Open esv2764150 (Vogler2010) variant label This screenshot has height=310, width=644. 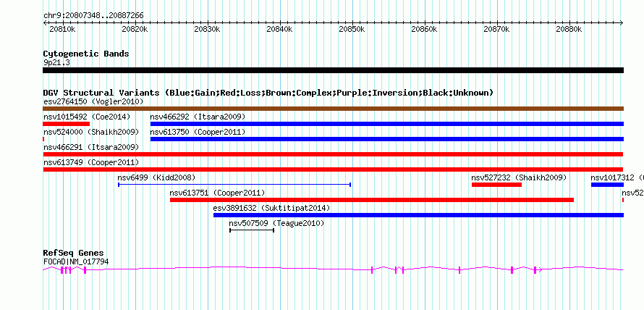pyautogui.click(x=93, y=101)
